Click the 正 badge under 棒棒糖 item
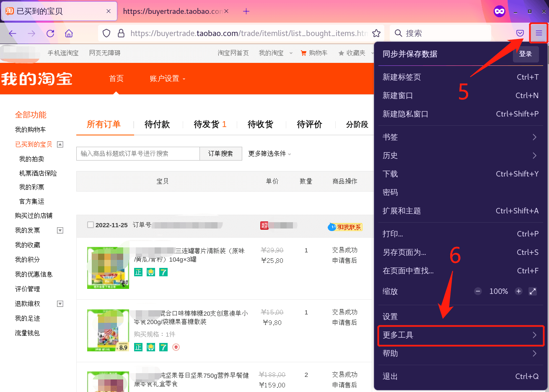The width and height of the screenshot is (549, 392). tap(138, 347)
